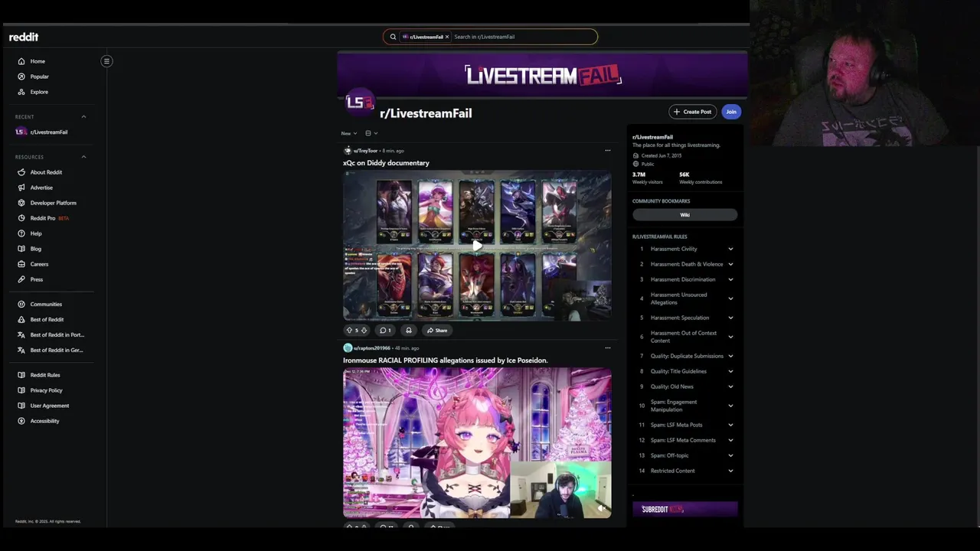Click the search magnifier icon
The height and width of the screenshot is (551, 980).
coord(393,37)
